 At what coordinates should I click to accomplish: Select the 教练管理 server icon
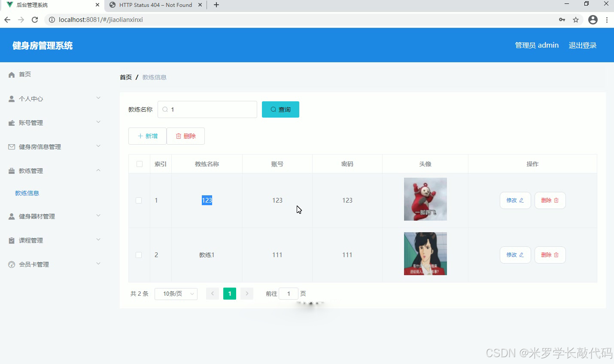tap(11, 170)
